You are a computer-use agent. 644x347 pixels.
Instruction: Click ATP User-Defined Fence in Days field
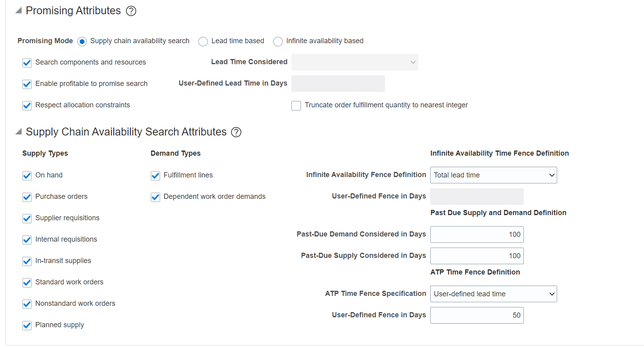(477, 315)
